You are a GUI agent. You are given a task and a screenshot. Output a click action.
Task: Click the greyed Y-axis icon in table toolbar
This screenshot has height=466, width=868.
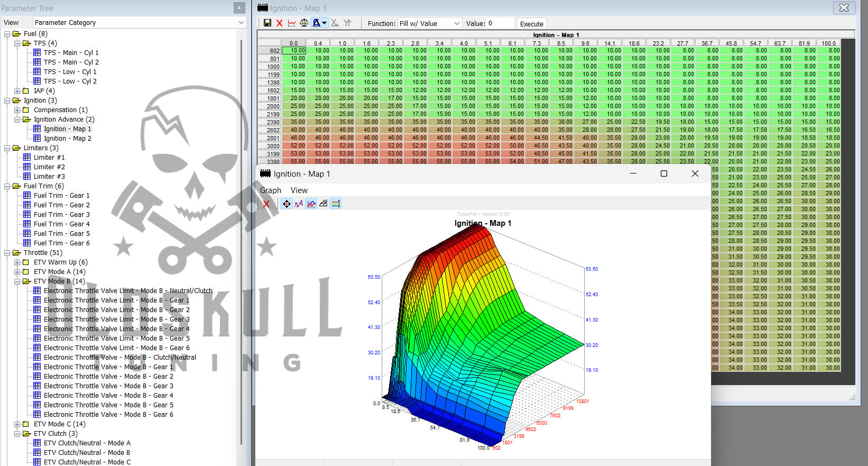click(347, 23)
